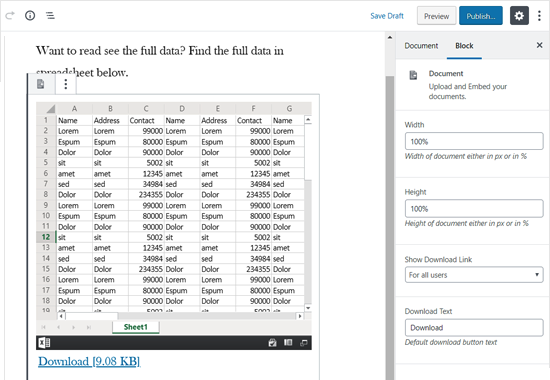Click the Document icon in Block panel

(x=413, y=75)
